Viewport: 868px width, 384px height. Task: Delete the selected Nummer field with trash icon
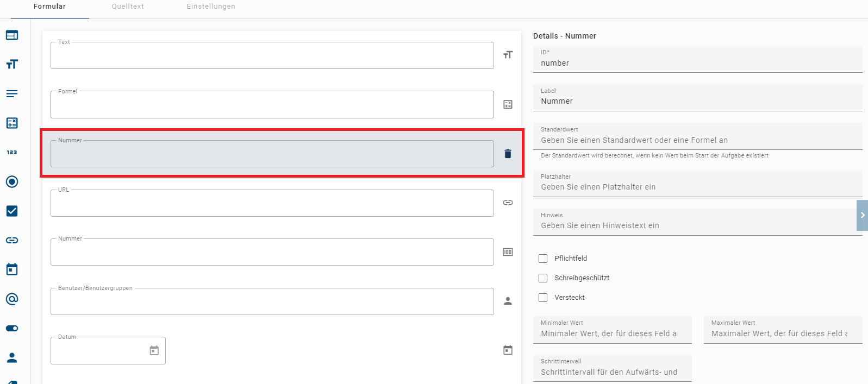click(x=508, y=154)
